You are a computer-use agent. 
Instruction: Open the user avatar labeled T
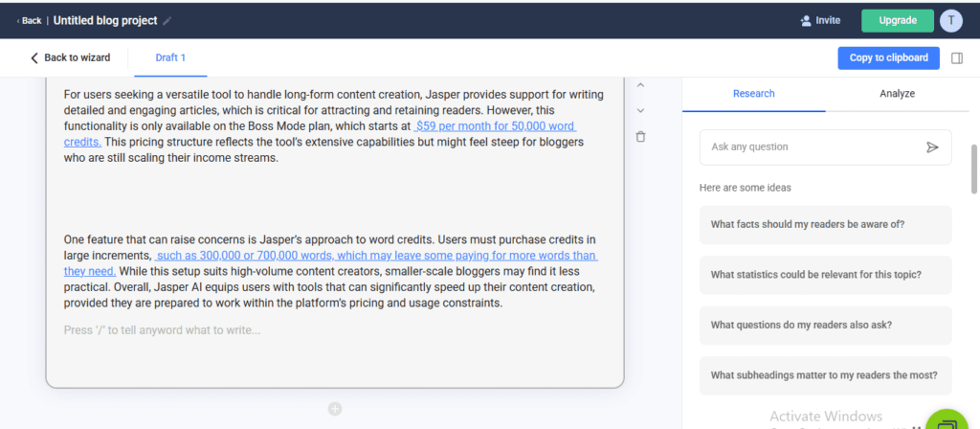[950, 21]
